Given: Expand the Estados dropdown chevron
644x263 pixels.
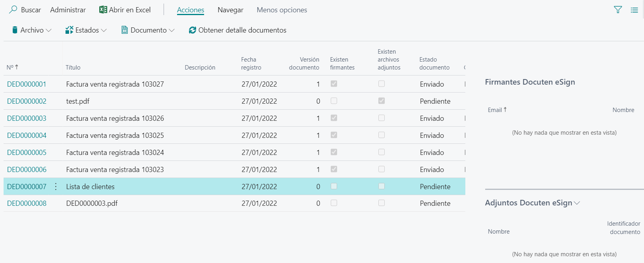Looking at the screenshot, I should click(x=104, y=30).
